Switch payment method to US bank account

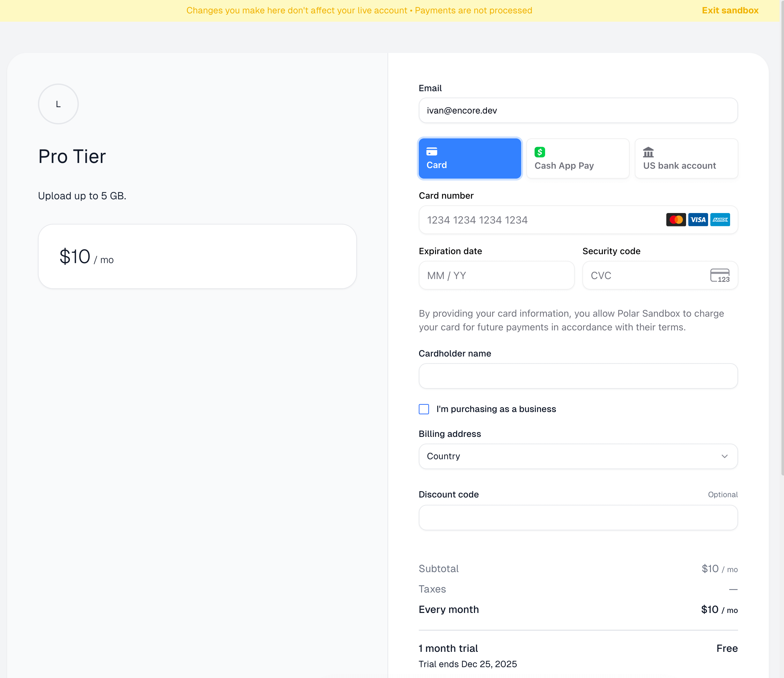[x=686, y=158]
